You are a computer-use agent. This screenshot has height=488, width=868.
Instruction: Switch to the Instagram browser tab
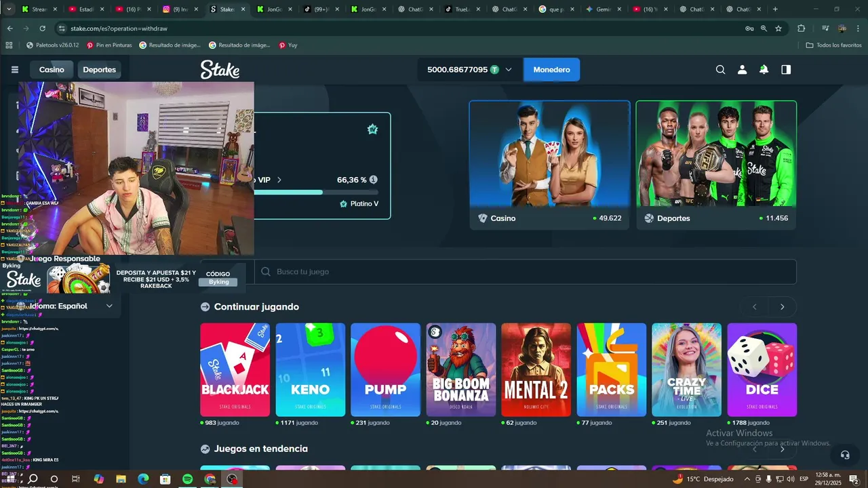[180, 9]
